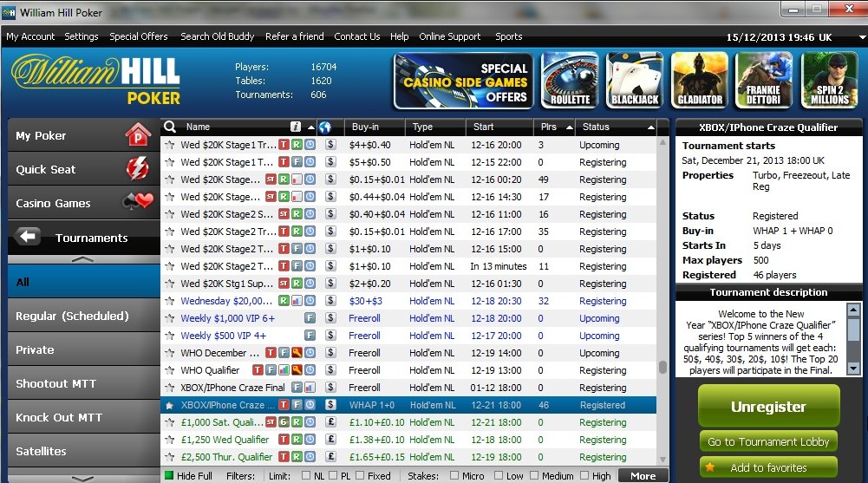Click turbo T icon on £1,250 Wed Qualifier
This screenshot has width=868, height=483.
pos(284,440)
